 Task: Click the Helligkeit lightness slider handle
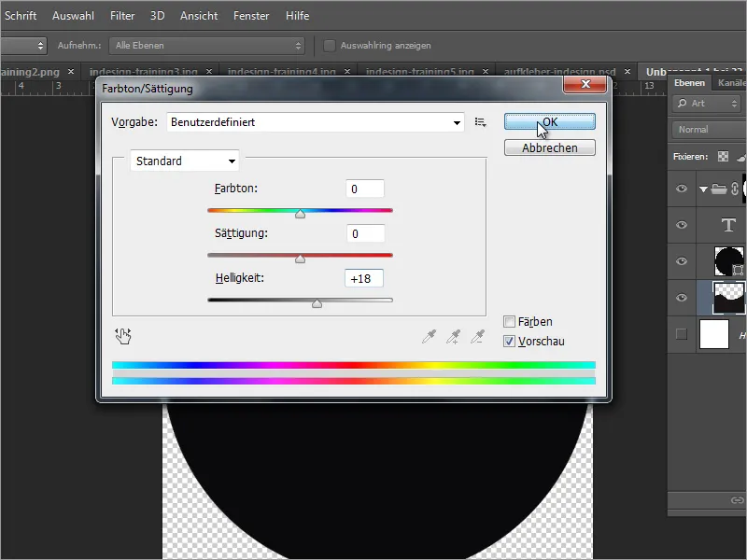[x=317, y=304]
